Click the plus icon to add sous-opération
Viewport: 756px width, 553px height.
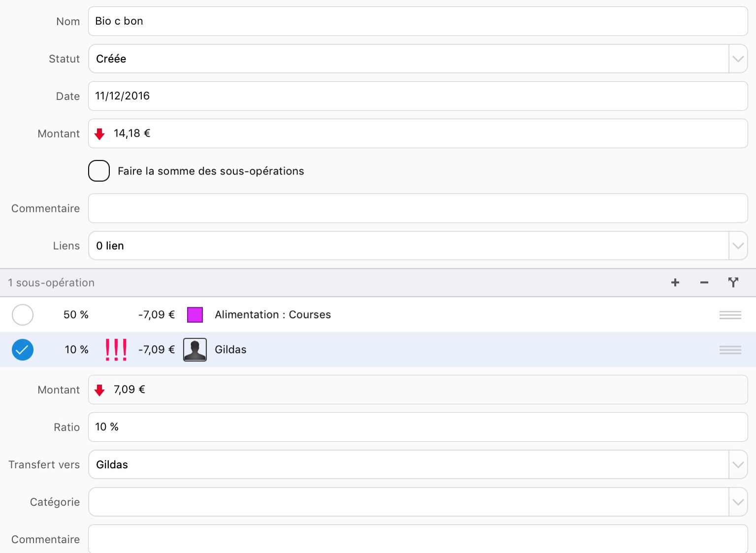[x=675, y=283]
